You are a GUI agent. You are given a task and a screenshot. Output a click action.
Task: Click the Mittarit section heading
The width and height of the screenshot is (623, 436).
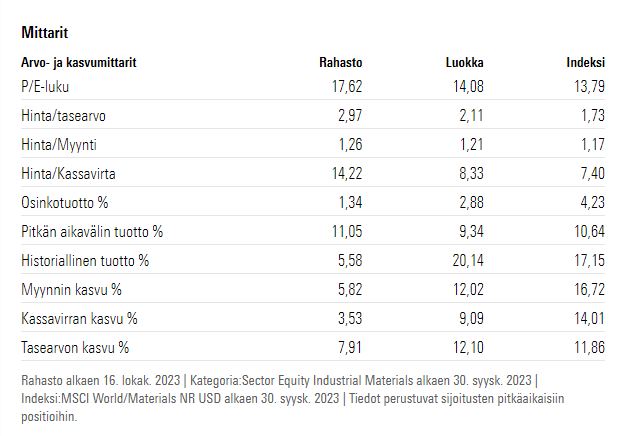tap(44, 32)
